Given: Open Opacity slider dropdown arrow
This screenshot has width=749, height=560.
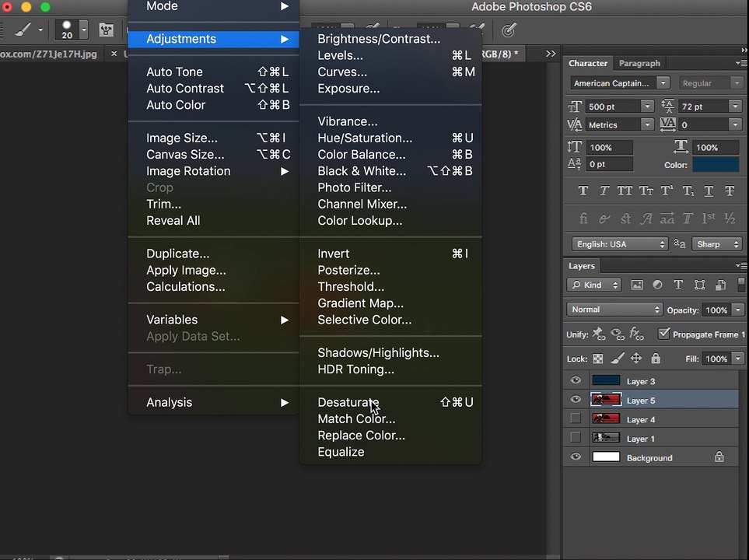Looking at the screenshot, I should pyautogui.click(x=738, y=310).
